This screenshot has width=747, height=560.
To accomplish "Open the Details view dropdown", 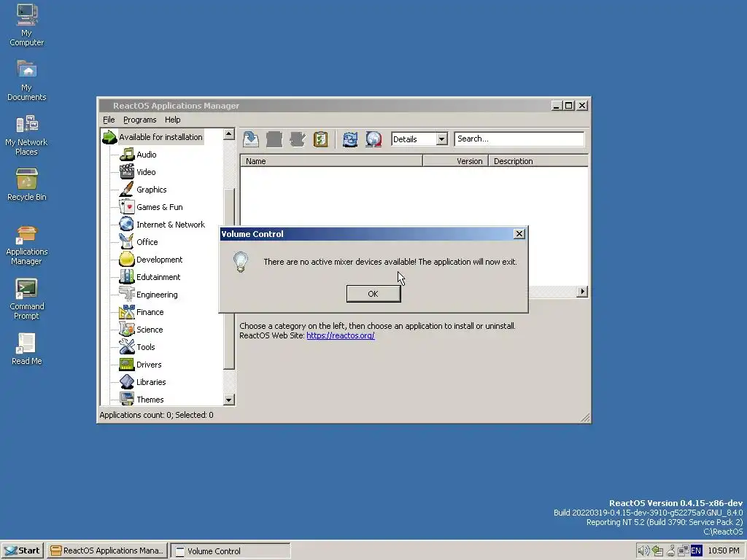I will coord(441,139).
